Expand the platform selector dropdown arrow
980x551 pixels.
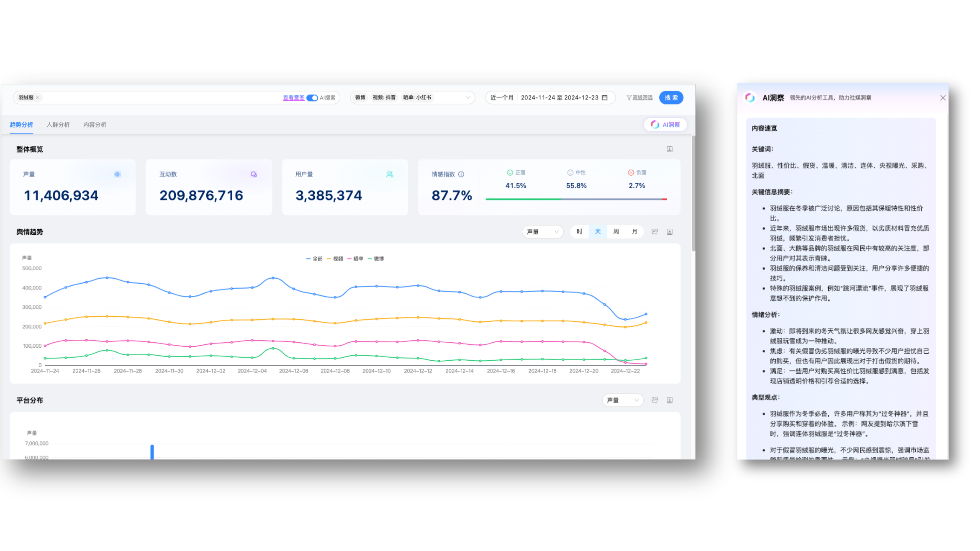468,98
